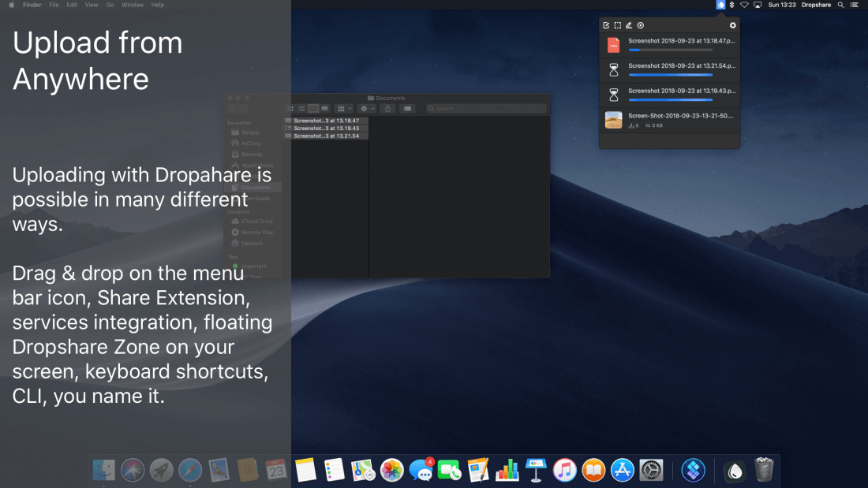
Task: Click the Finder window Search field
Action: (x=487, y=109)
